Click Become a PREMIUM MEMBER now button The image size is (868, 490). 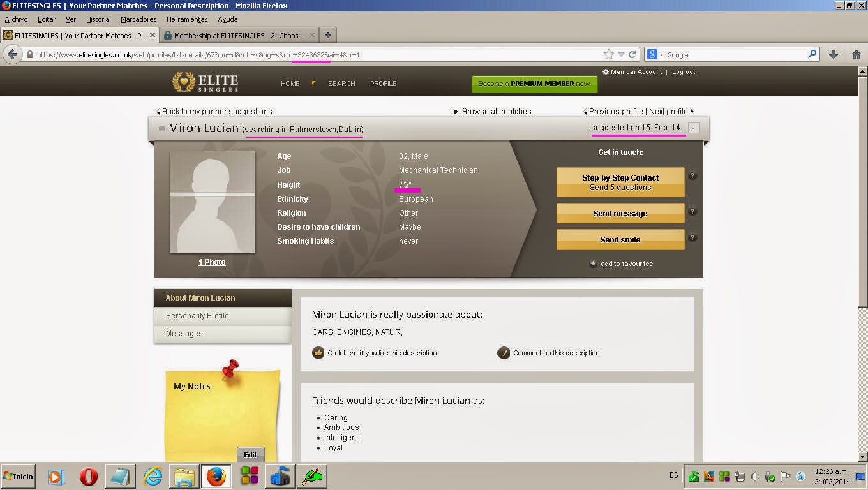(x=534, y=84)
